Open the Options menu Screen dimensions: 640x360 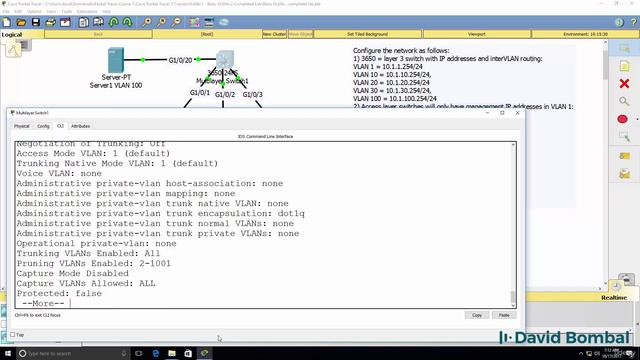coord(34,11)
